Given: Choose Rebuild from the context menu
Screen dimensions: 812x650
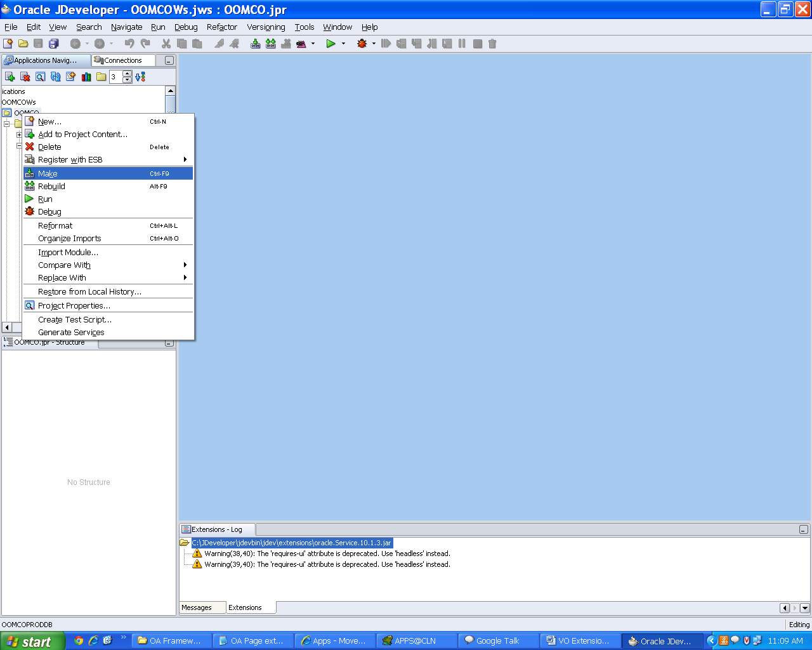Looking at the screenshot, I should pyautogui.click(x=108, y=186).
